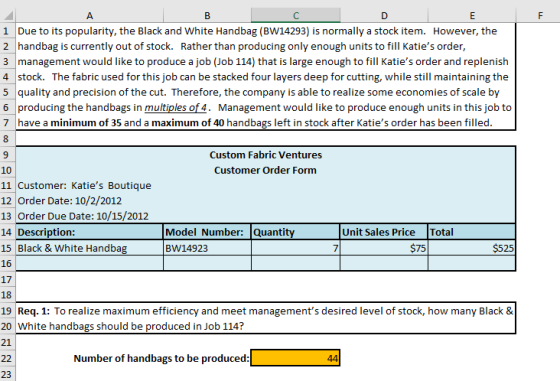Select the highlighted column C header
The height and width of the screenshot is (381, 560).
click(295, 15)
